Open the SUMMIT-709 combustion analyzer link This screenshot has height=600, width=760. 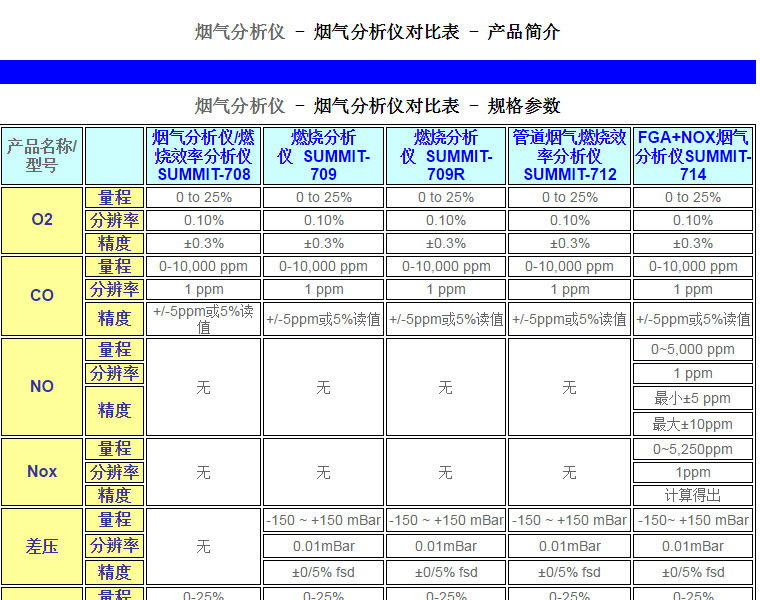click(x=323, y=156)
